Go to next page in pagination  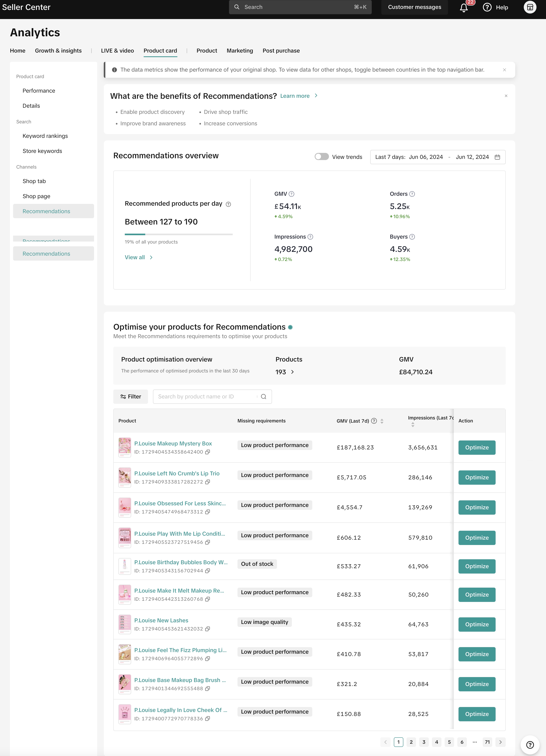coord(500,742)
